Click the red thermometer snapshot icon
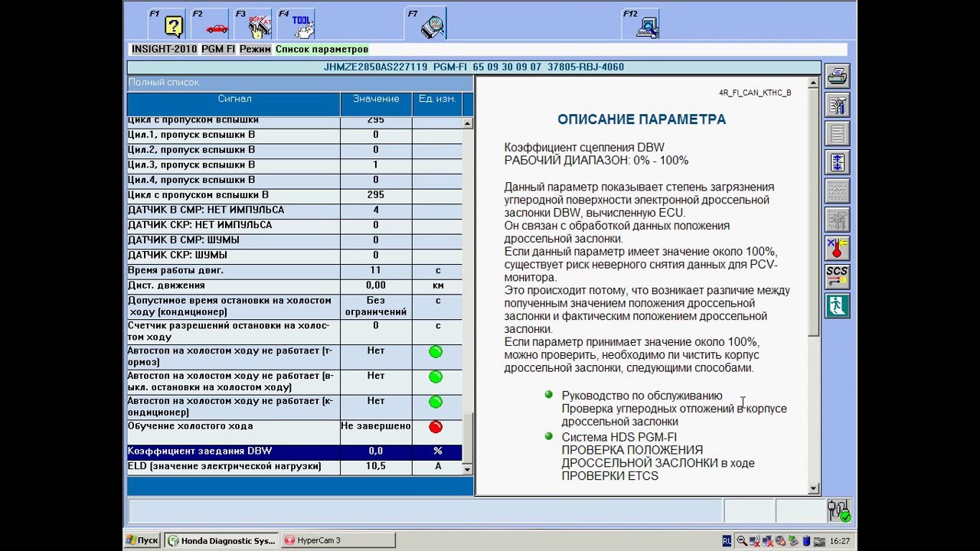The image size is (980, 551). (x=838, y=249)
